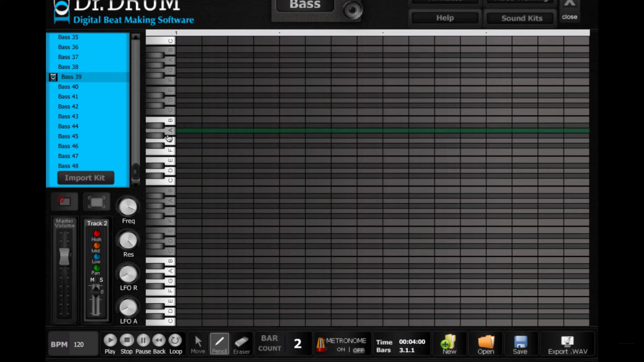644x362 pixels.
Task: Open the Help menu
Action: pos(444,17)
